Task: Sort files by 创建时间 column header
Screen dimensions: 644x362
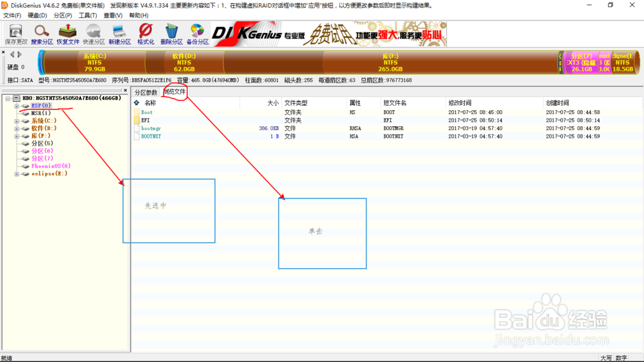Action: 557,102
